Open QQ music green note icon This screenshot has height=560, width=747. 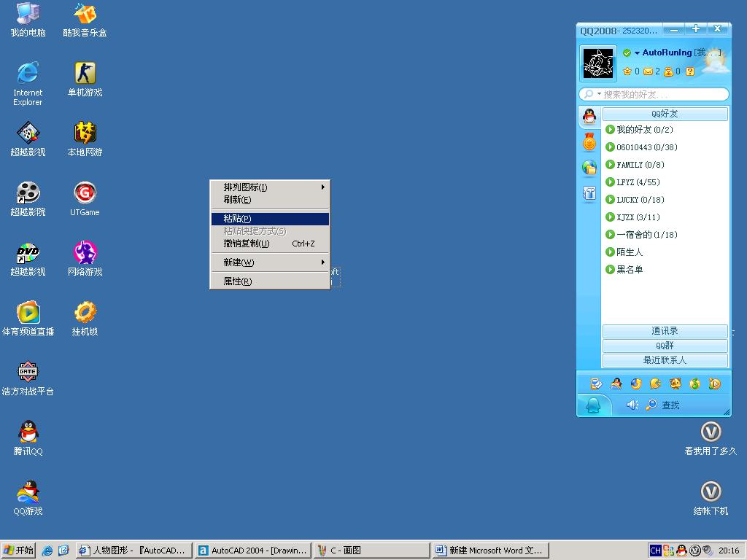pyautogui.click(x=694, y=384)
